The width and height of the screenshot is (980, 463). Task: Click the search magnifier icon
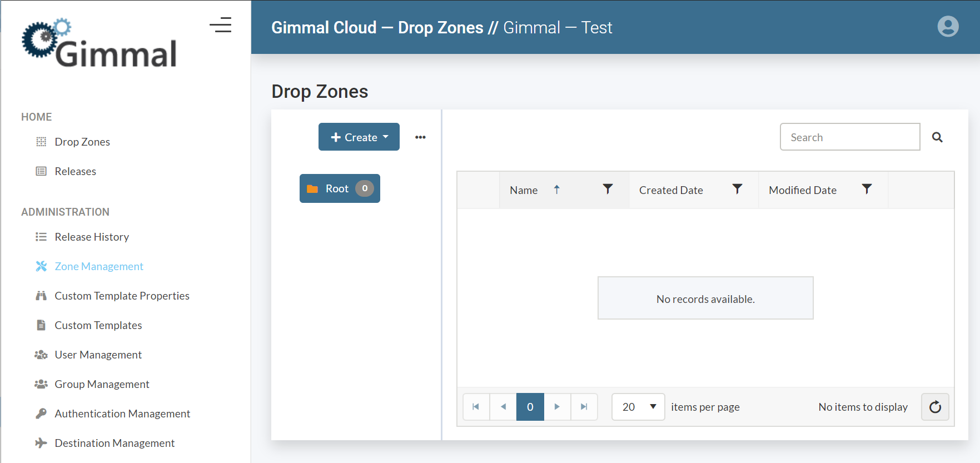point(937,137)
